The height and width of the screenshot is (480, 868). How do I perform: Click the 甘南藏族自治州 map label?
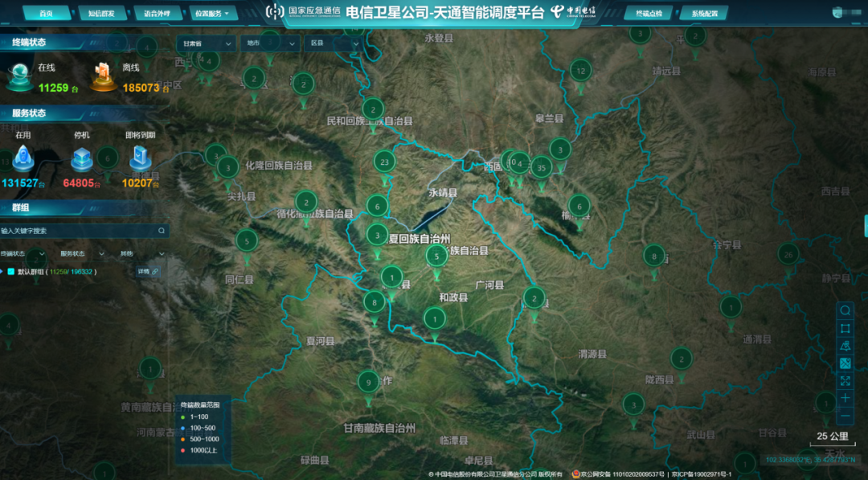379,428
